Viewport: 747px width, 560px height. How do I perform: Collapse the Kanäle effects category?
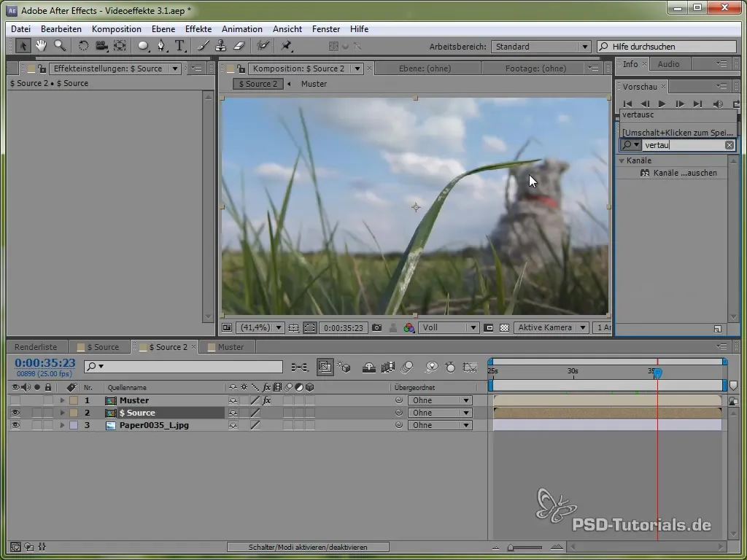[622, 161]
